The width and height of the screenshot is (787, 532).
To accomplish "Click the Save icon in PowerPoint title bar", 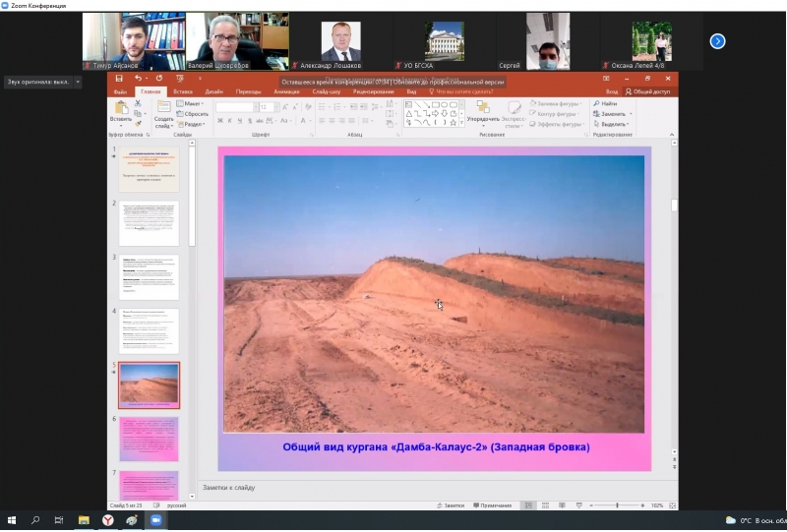I will click(119, 79).
